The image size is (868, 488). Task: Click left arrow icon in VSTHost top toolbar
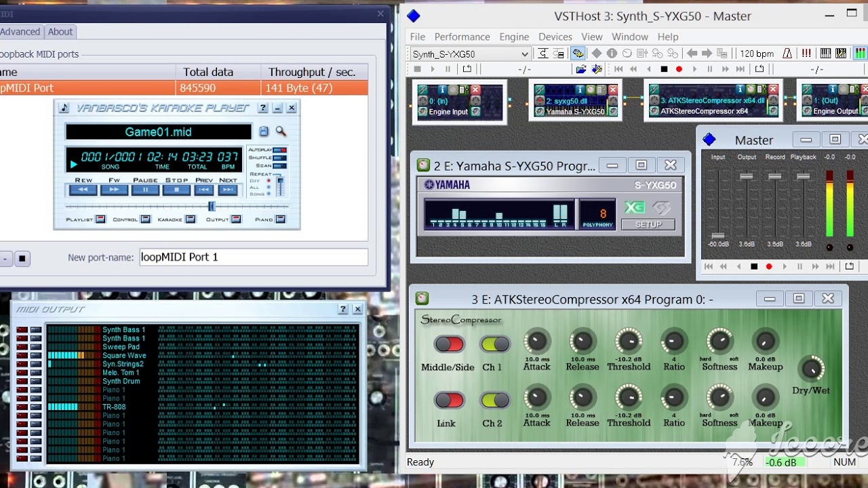(x=692, y=54)
